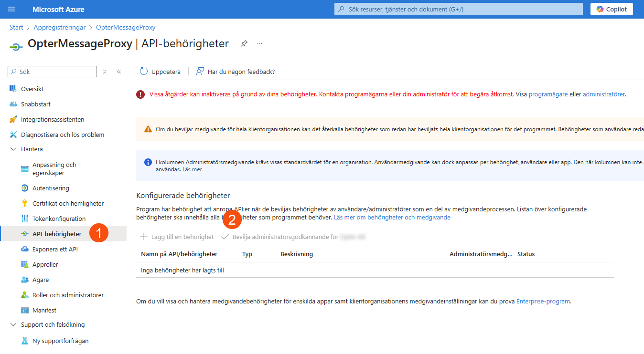Viewport: 644px width, 354px height.
Task: Click the Typ column header
Action: tap(247, 254)
